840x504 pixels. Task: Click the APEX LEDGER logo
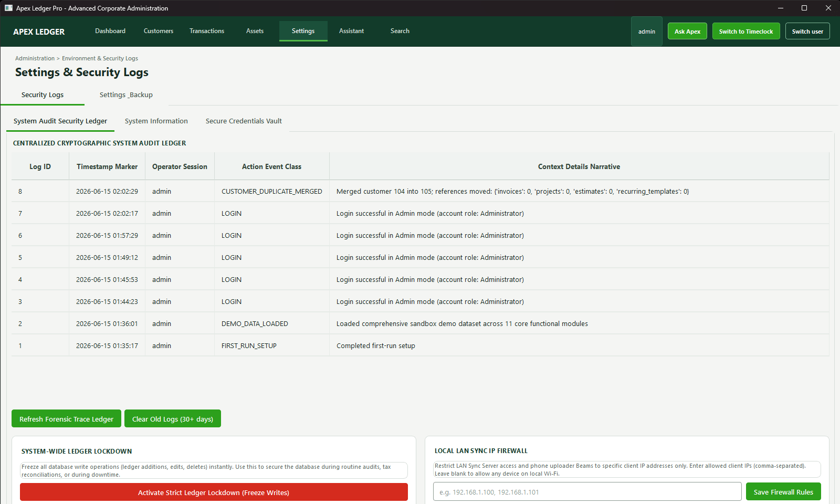(x=39, y=31)
